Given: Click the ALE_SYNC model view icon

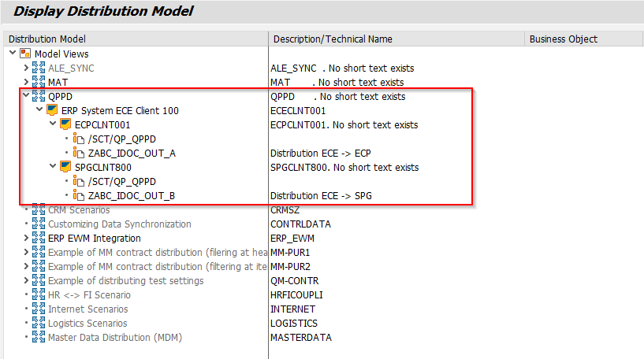Looking at the screenshot, I should 39,68.
